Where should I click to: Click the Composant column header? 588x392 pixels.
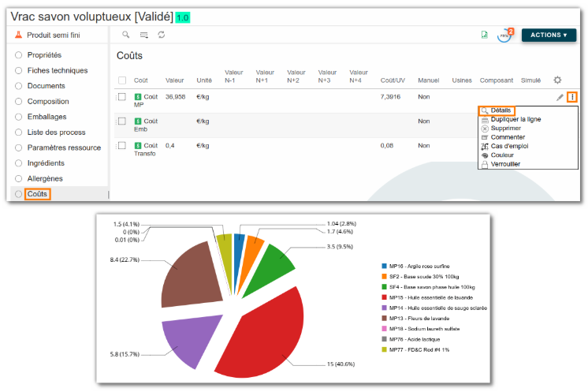(496, 80)
